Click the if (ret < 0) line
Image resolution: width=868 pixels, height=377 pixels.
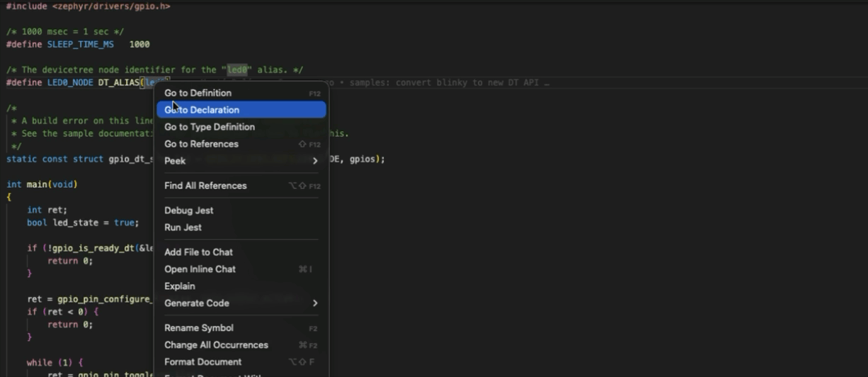pos(62,312)
